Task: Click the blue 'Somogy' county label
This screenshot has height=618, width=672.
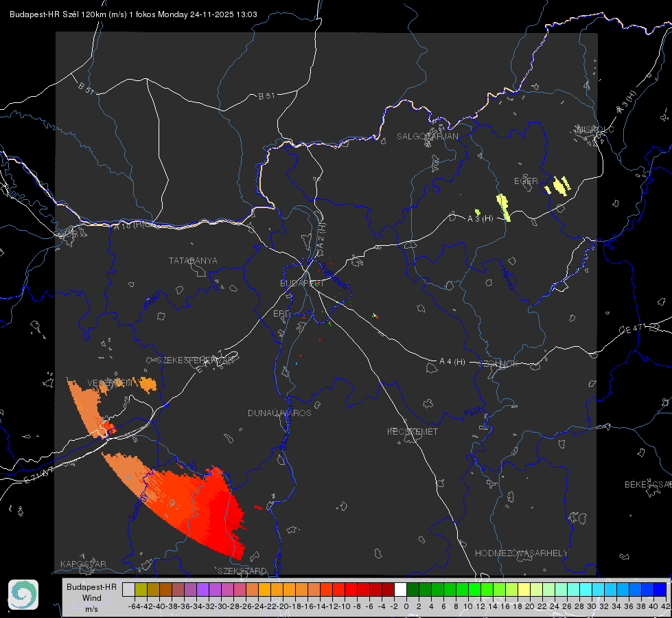Action: point(139,506)
